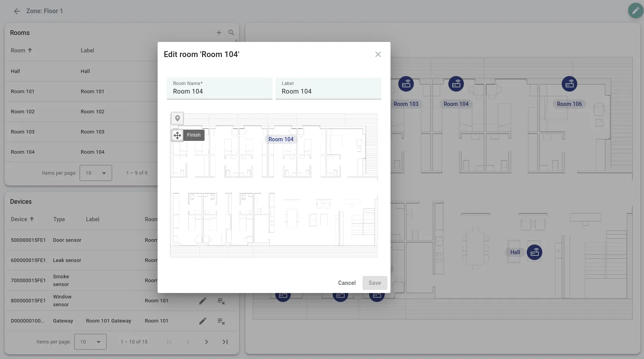Click the back arrow beside Zone: Floor 1
This screenshot has width=644, height=359.
point(17,11)
